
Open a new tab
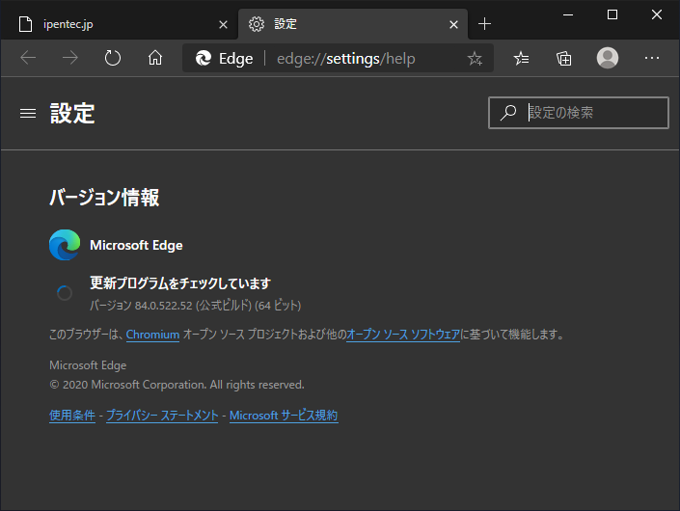pos(484,24)
